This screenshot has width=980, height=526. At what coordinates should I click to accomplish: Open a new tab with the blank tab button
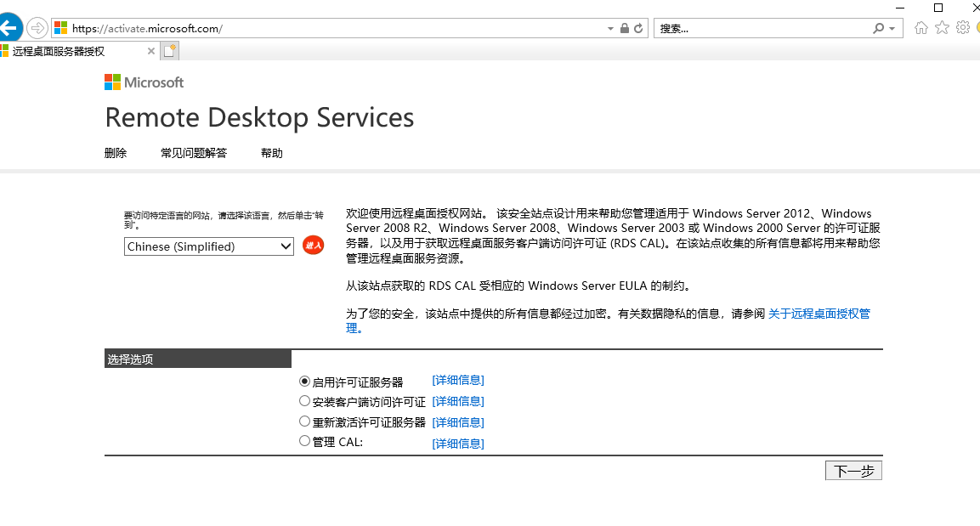(170, 51)
